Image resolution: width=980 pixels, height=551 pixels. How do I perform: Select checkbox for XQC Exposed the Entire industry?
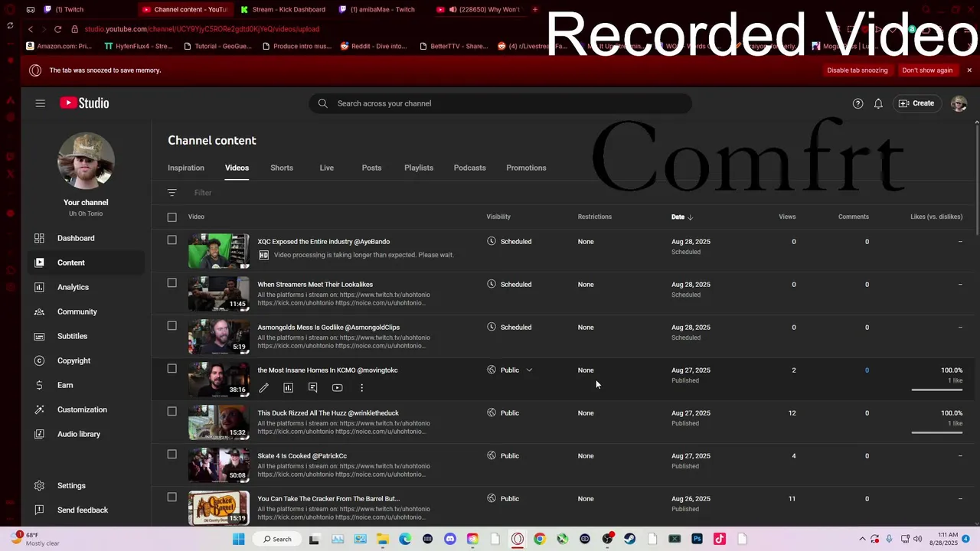(x=171, y=240)
